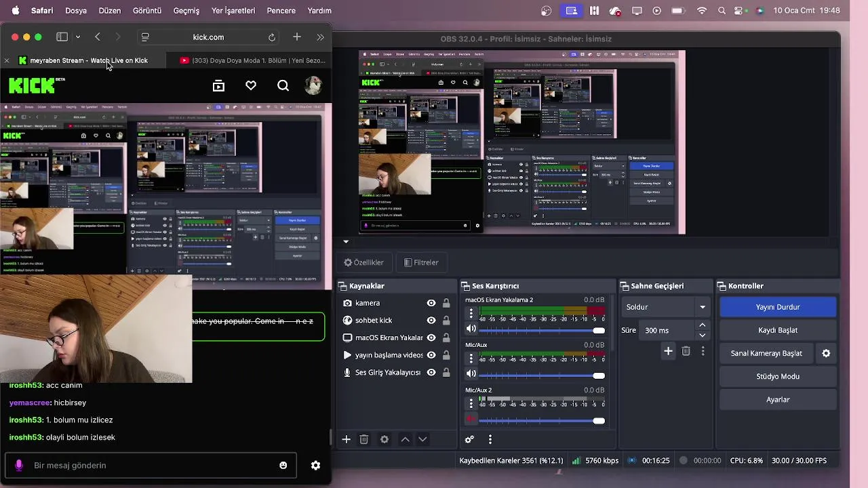The image size is (868, 488).
Task: Unlock the kamera source
Action: 446,303
